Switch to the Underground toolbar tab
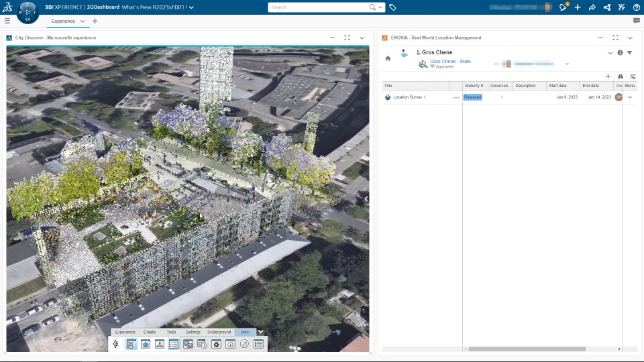Image resolution: width=644 pixels, height=362 pixels. [x=219, y=332]
